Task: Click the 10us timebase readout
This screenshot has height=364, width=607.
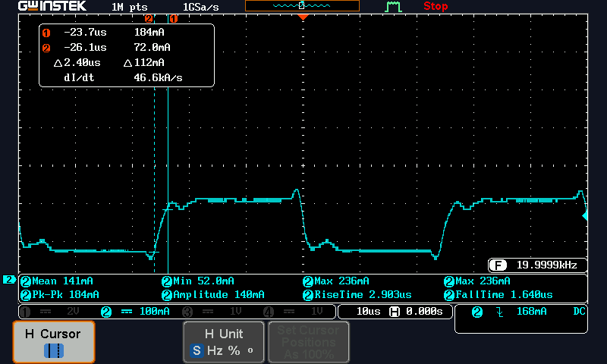Action: tap(395, 312)
